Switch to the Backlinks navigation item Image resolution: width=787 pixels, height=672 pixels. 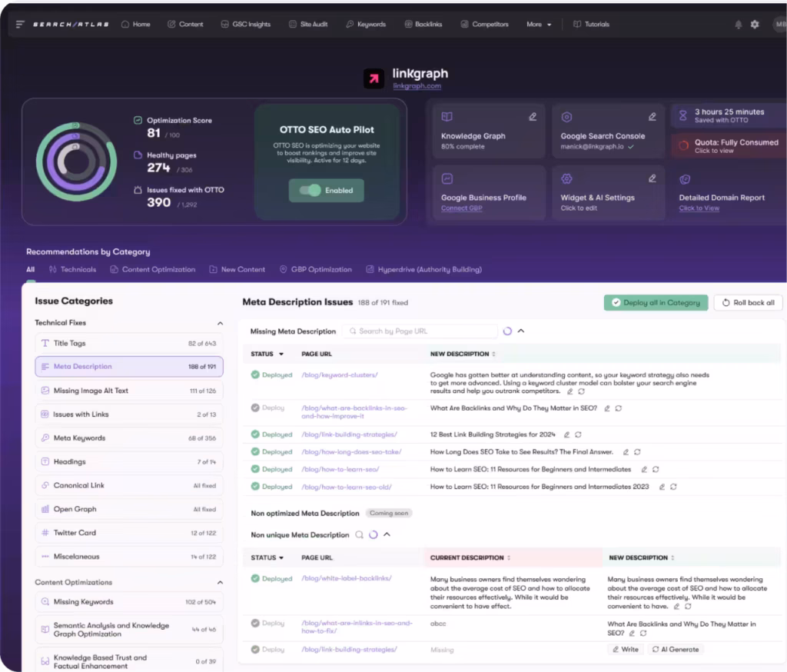423,24
